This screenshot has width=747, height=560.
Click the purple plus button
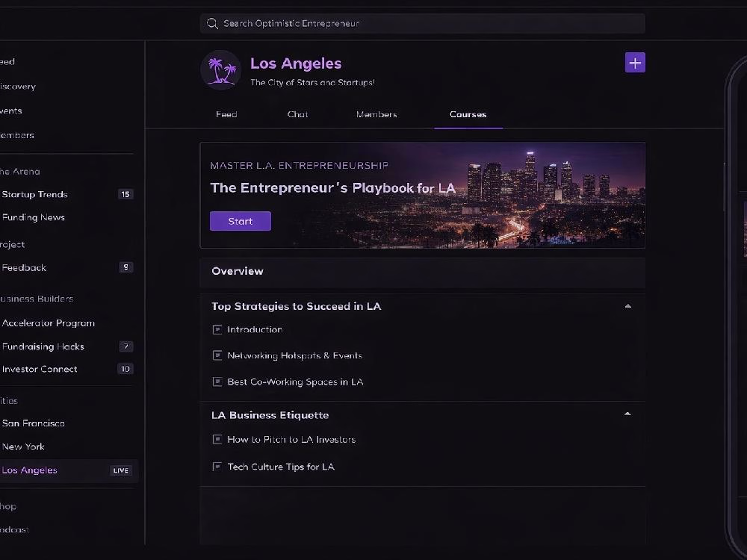(635, 63)
